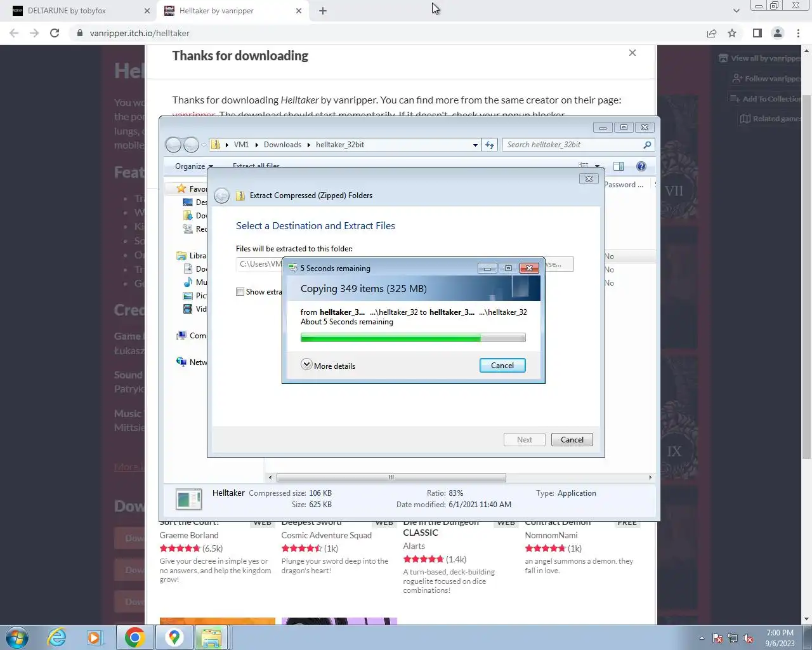This screenshot has width=812, height=650.
Task: Open the taskbar clock and date
Action: (x=780, y=638)
